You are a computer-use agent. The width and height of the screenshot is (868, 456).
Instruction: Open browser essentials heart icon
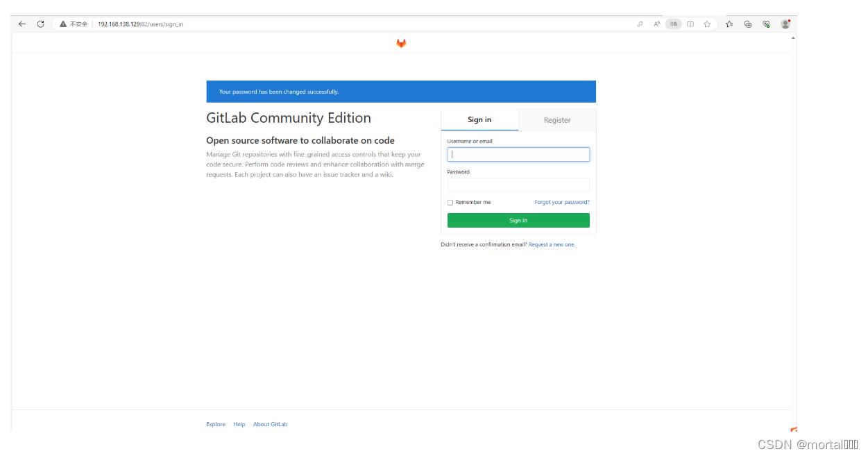point(766,24)
